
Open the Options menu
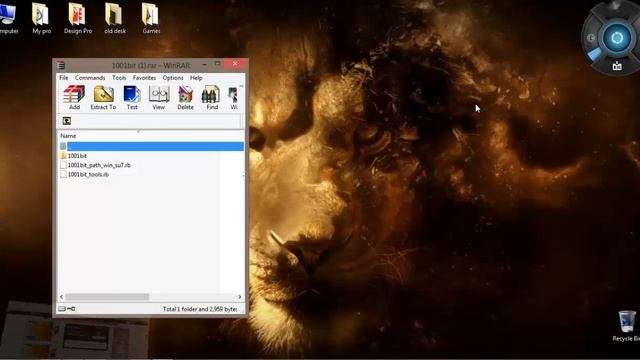(x=173, y=78)
